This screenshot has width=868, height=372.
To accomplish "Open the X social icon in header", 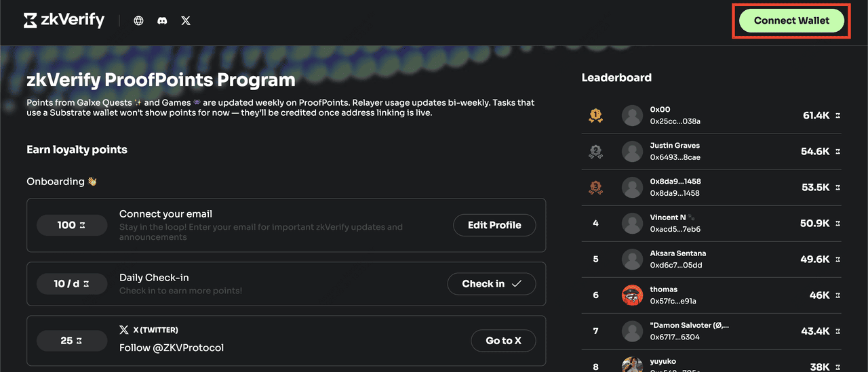I will pyautogui.click(x=186, y=21).
